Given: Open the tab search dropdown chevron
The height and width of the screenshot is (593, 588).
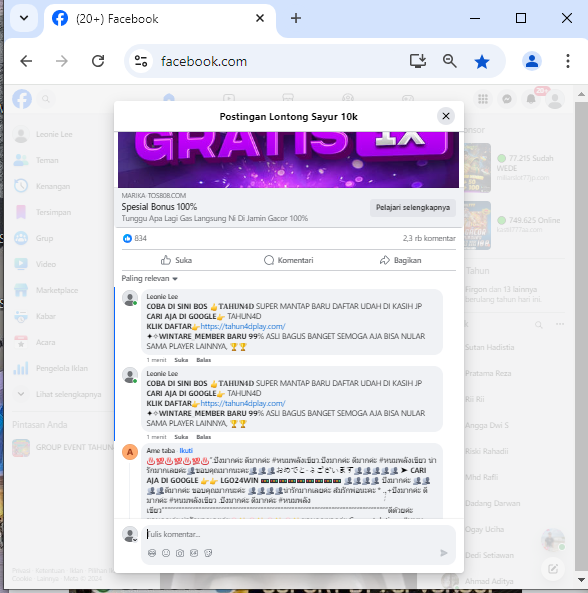Looking at the screenshot, I should click(24, 18).
